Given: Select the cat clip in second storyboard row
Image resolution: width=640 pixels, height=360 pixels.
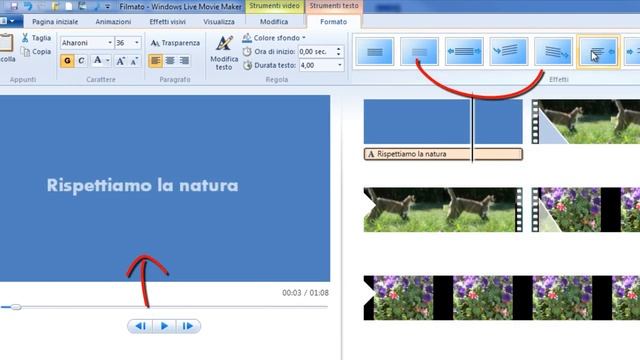Looking at the screenshot, I should click(443, 210).
